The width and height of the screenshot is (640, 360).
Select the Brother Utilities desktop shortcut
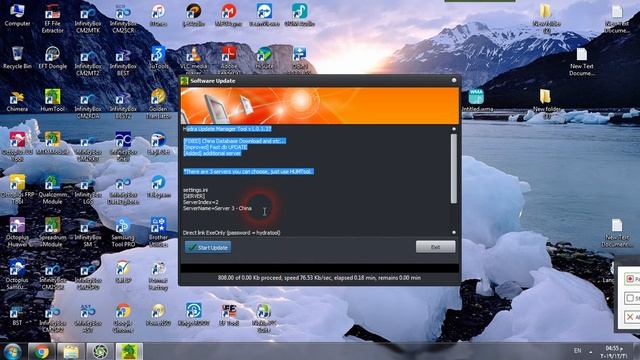tap(158, 231)
